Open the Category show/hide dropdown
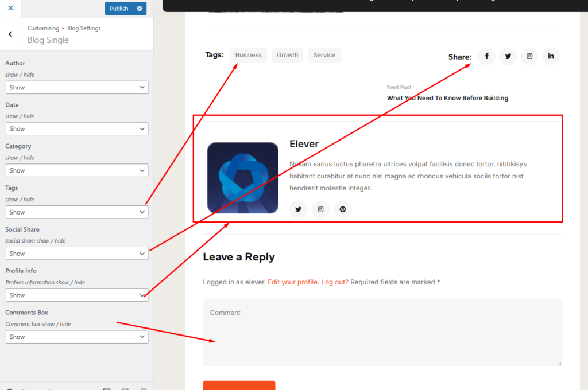 (x=77, y=170)
